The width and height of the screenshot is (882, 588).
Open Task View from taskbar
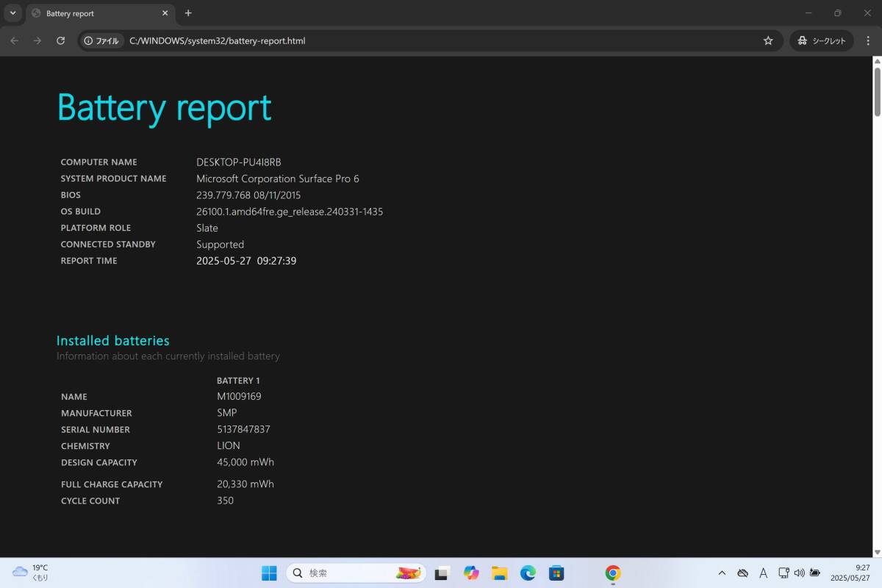[442, 573]
